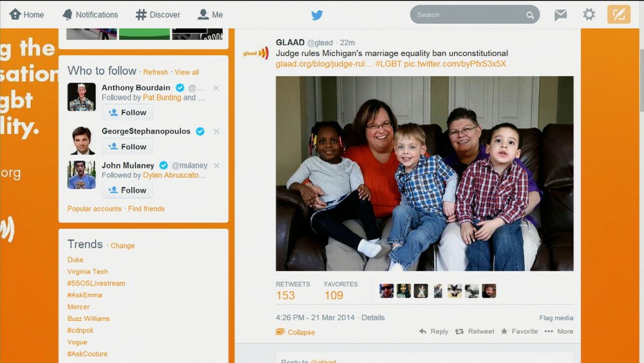The width and height of the screenshot is (644, 363).
Task: Dismiss Anthony Bourdain follow suggestion
Action: pyautogui.click(x=216, y=88)
